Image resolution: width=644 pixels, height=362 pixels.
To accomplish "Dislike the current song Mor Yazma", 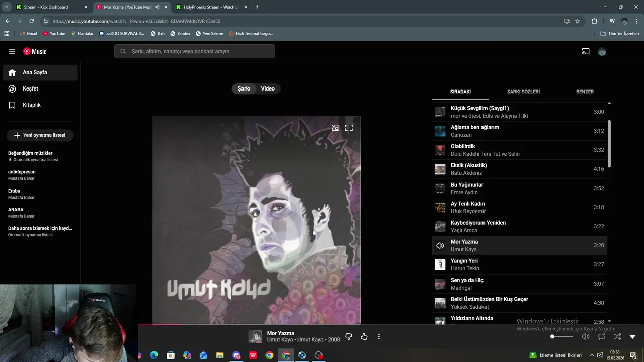I will (349, 336).
